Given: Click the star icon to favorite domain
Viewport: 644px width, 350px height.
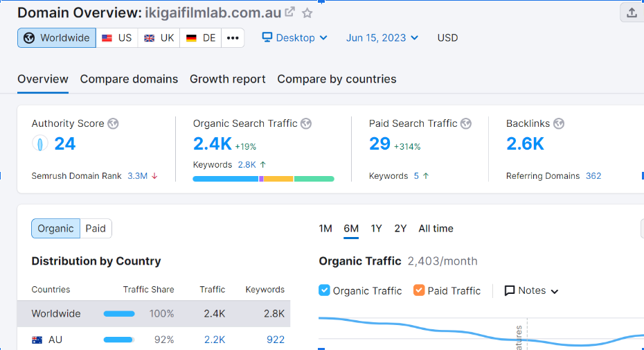Looking at the screenshot, I should (x=307, y=12).
